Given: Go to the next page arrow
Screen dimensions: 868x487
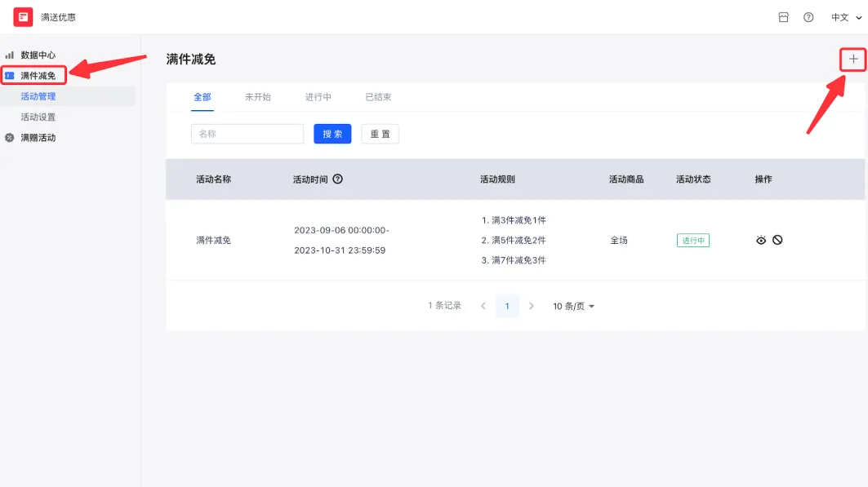Looking at the screenshot, I should click(x=532, y=307).
